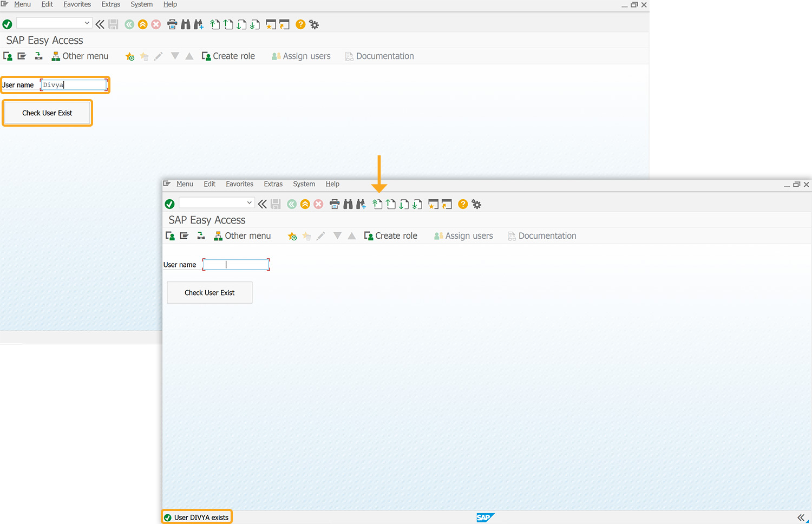Click the green Enter checkmark in front window
Viewport: 812px width, 524px height.
click(169, 204)
